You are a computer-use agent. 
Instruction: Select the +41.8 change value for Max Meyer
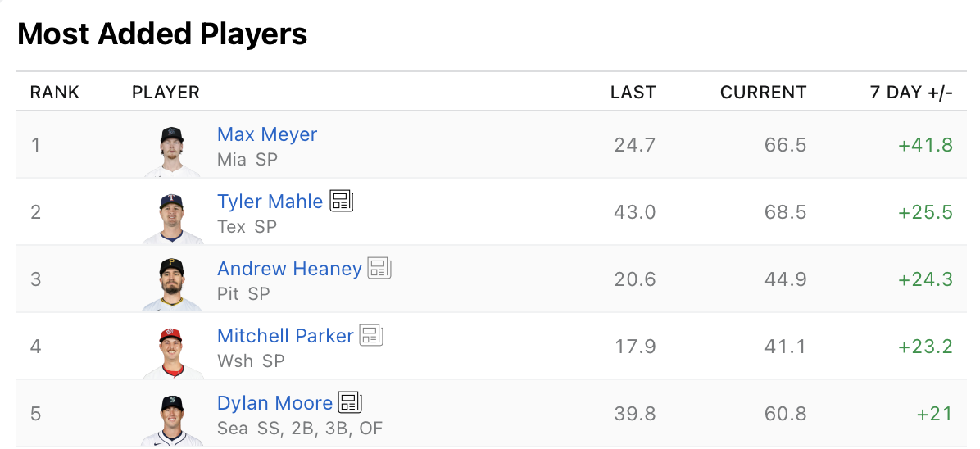coord(926,145)
